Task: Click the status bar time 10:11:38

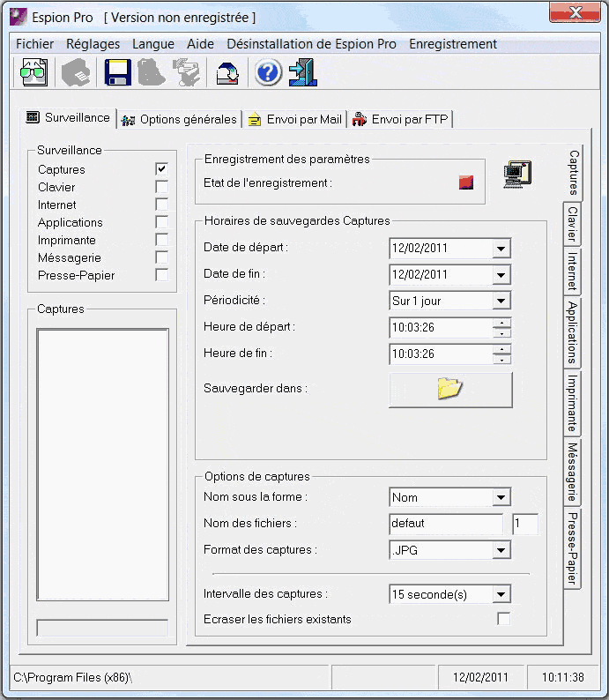Action: pos(563,678)
